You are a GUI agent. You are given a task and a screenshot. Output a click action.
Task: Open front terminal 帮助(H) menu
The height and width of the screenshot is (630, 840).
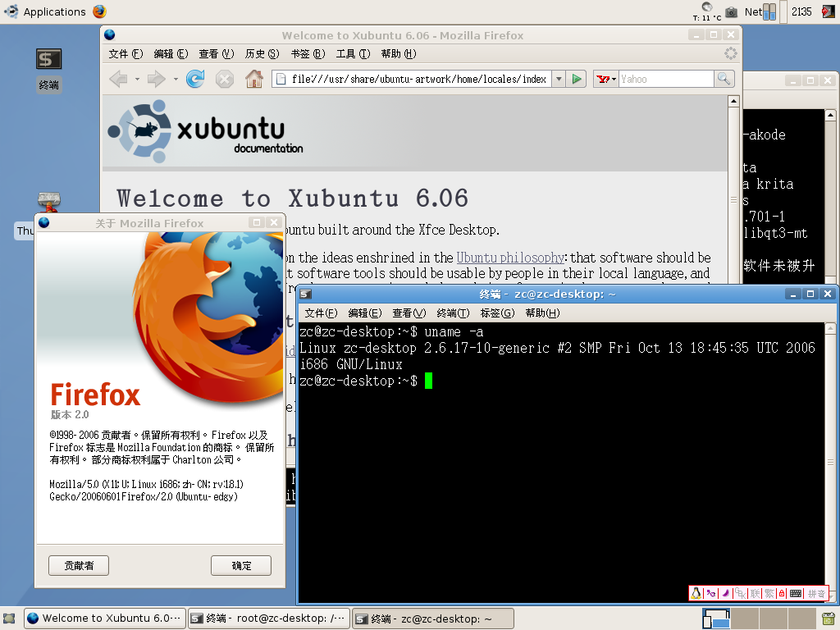coord(542,313)
